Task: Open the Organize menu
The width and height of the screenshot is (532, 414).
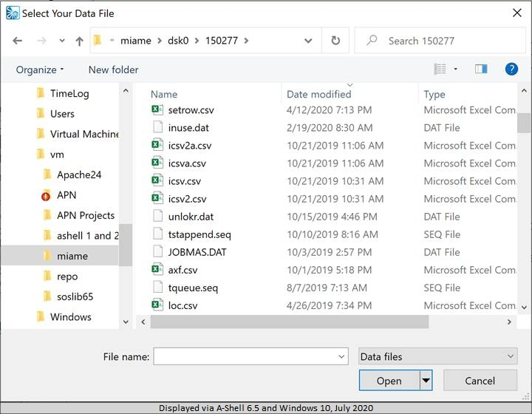Action: [x=40, y=69]
